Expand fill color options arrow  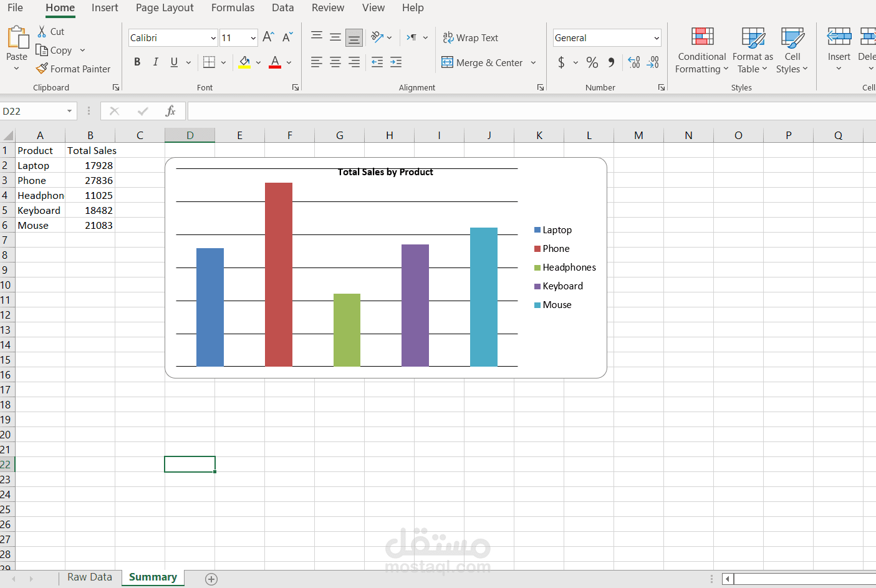click(258, 62)
